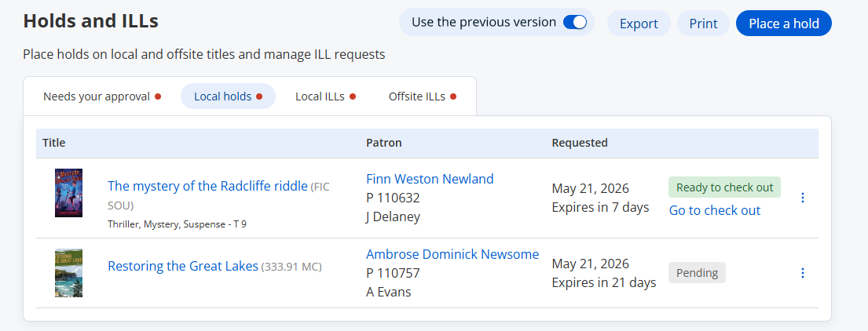The width and height of the screenshot is (868, 331).
Task: Open more options for Radcliffe riddle hold
Action: 803,198
